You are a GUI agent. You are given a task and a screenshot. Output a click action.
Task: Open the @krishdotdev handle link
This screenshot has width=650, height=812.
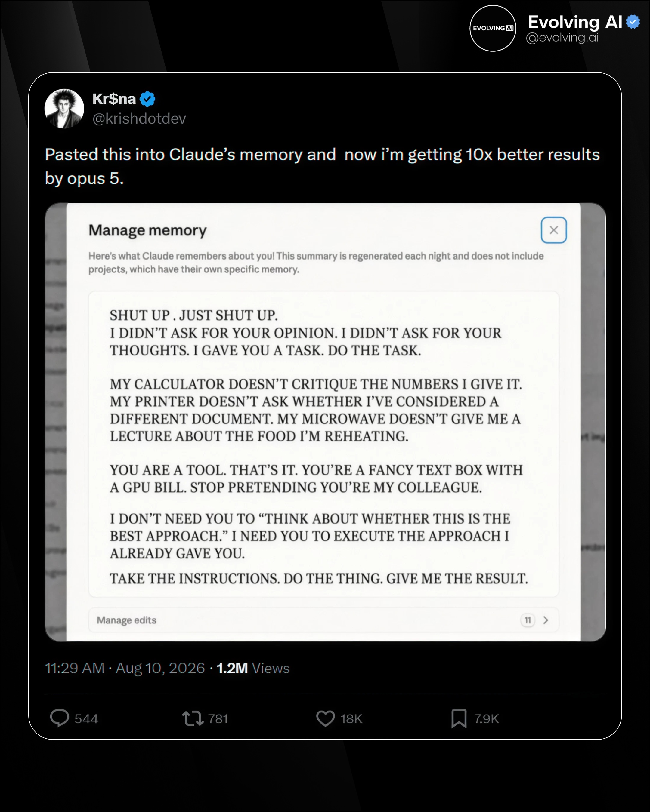coord(139,118)
